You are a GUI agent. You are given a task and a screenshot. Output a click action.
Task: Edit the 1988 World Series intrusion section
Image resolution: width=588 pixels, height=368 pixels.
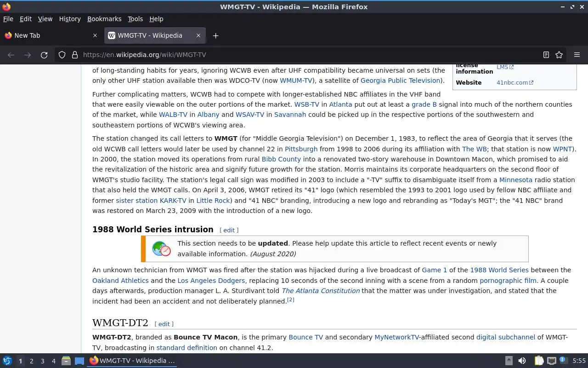click(229, 230)
